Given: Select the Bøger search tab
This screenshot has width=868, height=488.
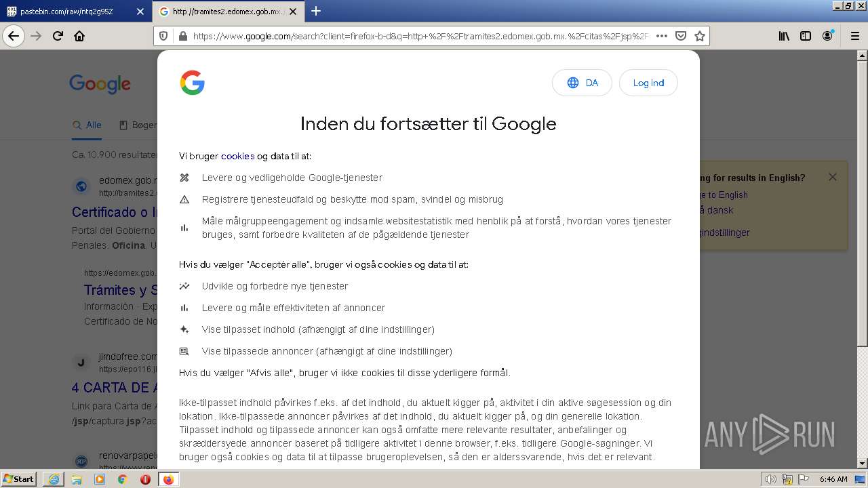Looking at the screenshot, I should (138, 125).
